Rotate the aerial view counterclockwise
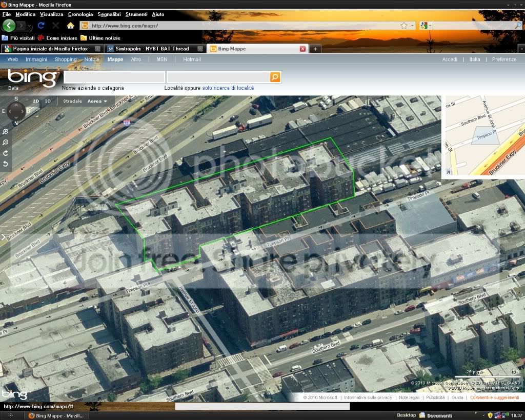The height and width of the screenshot is (420, 525). [x=6, y=164]
